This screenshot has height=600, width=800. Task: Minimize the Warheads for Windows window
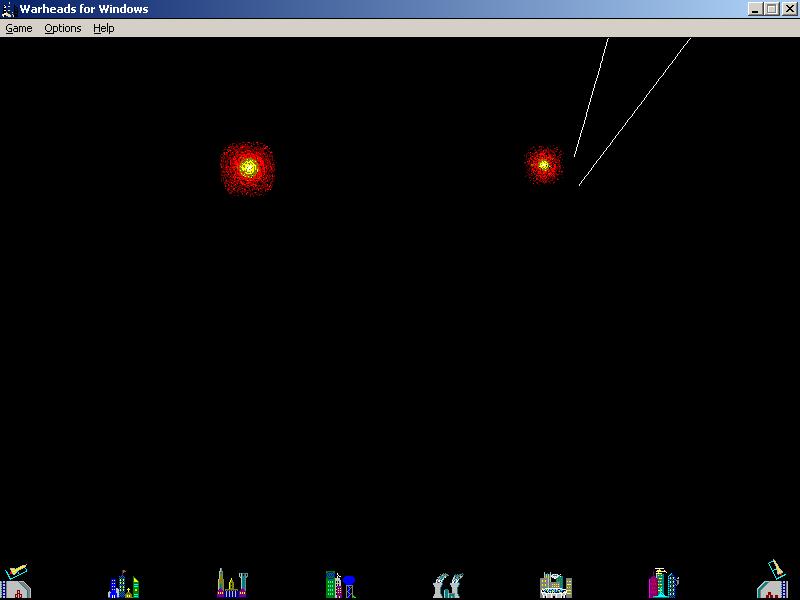point(755,9)
